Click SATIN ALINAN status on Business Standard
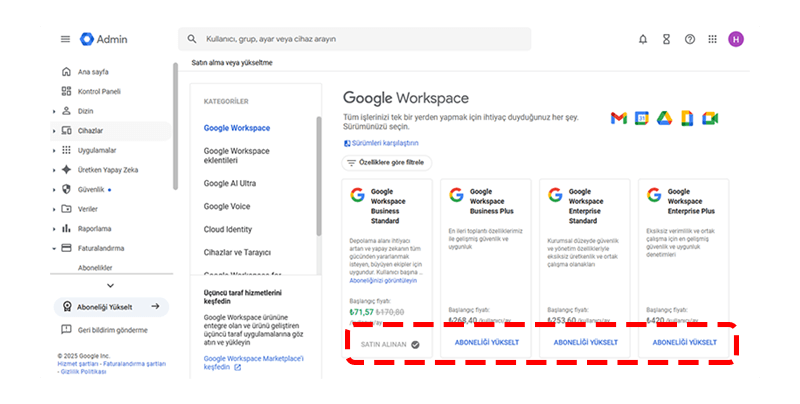 (x=390, y=344)
